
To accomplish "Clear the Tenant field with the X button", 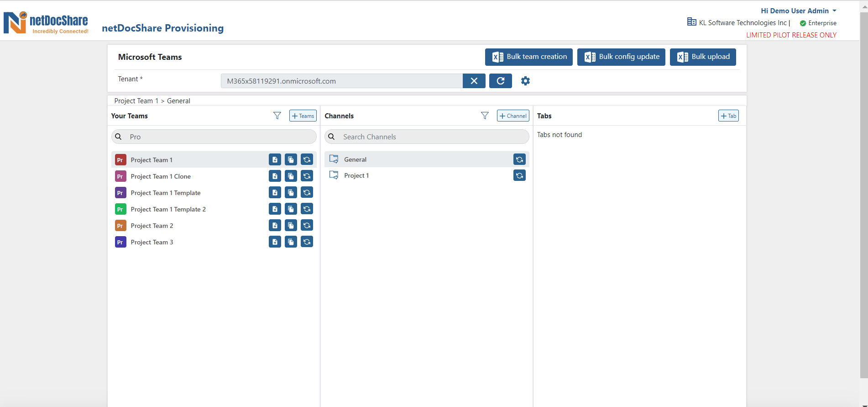I will point(474,81).
